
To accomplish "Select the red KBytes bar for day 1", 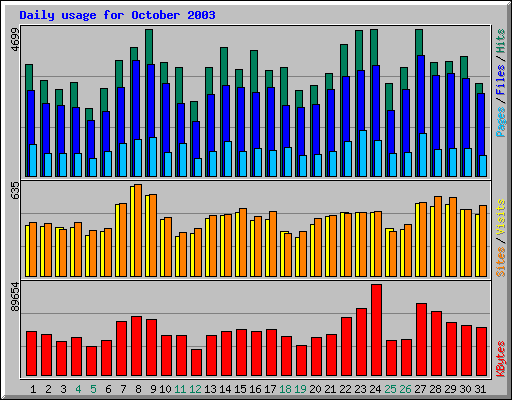I will 32,354.
